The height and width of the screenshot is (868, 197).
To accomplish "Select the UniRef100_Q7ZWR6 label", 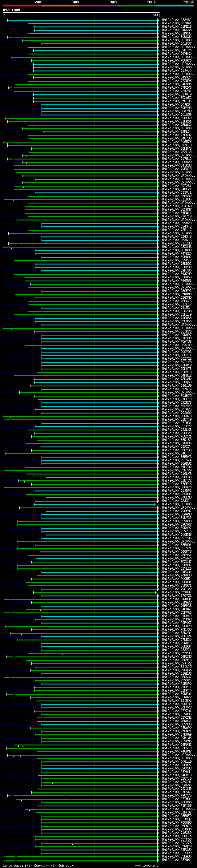I will pos(176,81).
